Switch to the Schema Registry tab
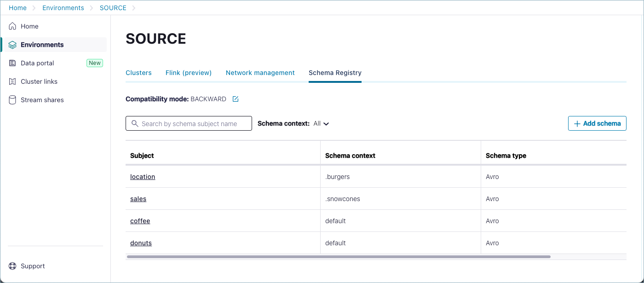644x283 pixels. click(335, 73)
